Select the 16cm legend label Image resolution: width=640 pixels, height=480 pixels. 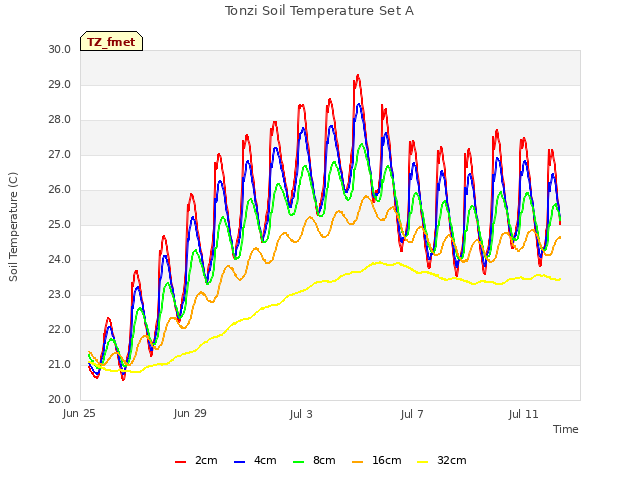387,460
